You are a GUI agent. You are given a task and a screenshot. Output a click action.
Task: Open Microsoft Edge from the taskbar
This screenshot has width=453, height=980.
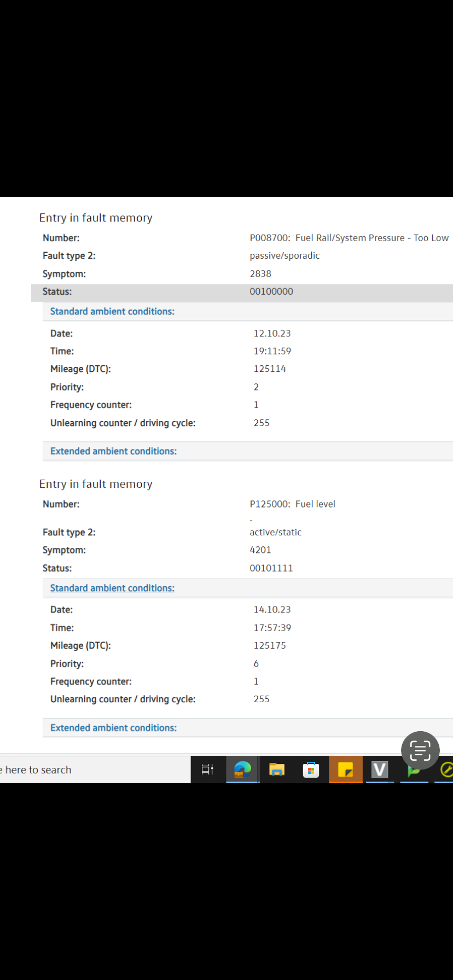pyautogui.click(x=242, y=769)
